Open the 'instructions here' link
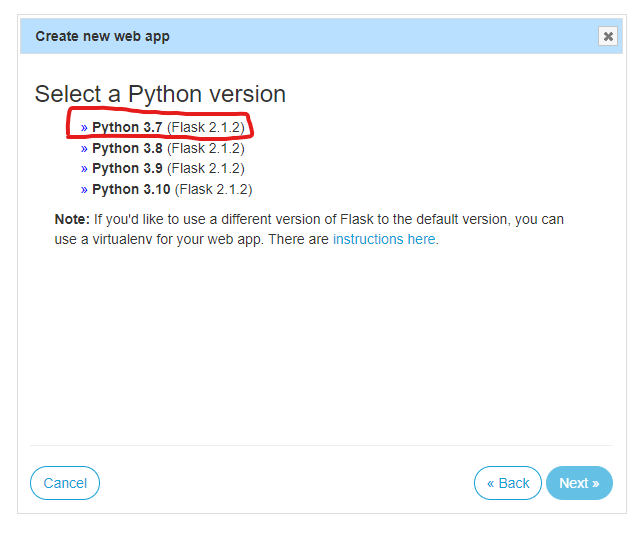The width and height of the screenshot is (639, 534). pos(384,239)
